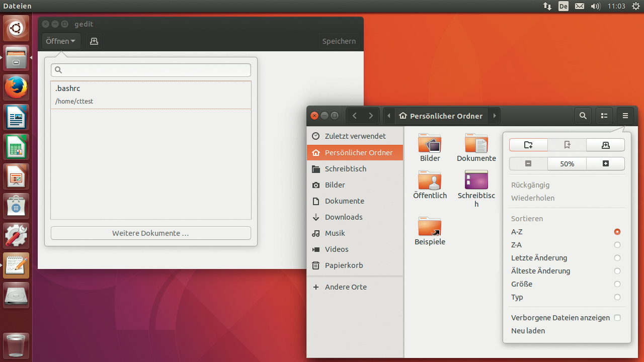Open the Trash from the launcher
Viewport: 644px width, 362px height.
17,345
